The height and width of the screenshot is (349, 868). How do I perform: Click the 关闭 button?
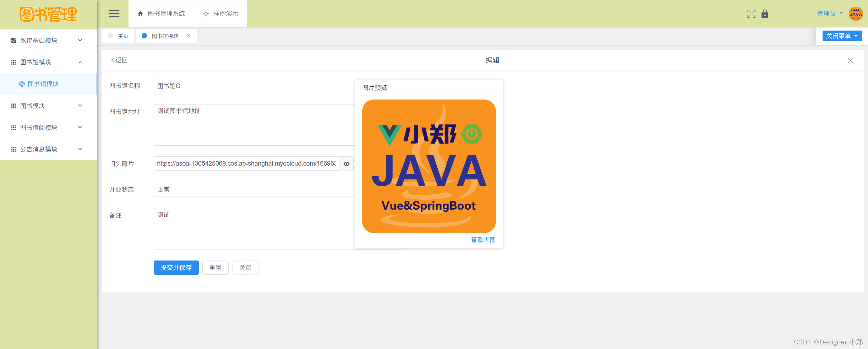[245, 268]
